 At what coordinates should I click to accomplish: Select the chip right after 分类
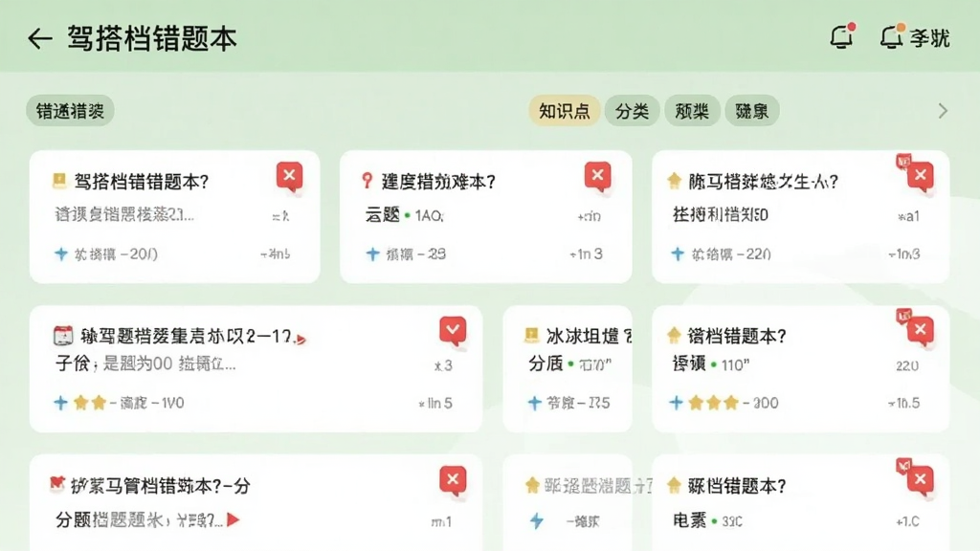pos(692,111)
